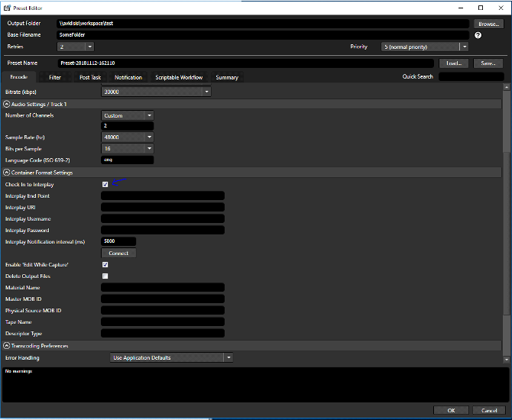Image resolution: width=512 pixels, height=420 pixels.
Task: Open the Priority dropdown
Action: pyautogui.click(x=465, y=47)
